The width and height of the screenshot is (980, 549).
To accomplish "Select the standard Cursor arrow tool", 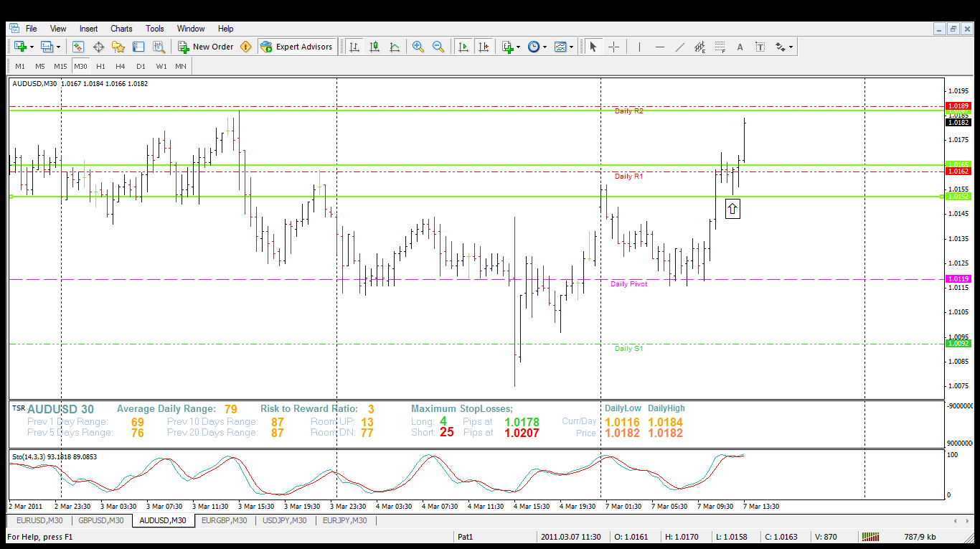I will (x=593, y=47).
